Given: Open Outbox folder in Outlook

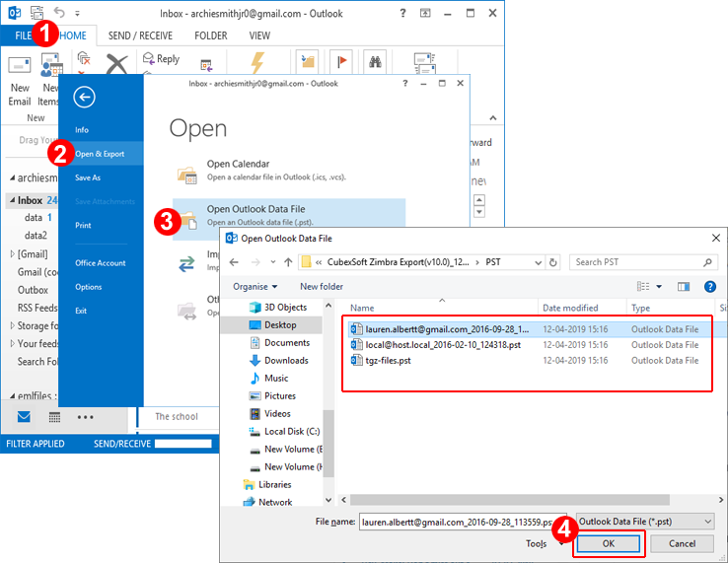Looking at the screenshot, I should pos(33,290).
